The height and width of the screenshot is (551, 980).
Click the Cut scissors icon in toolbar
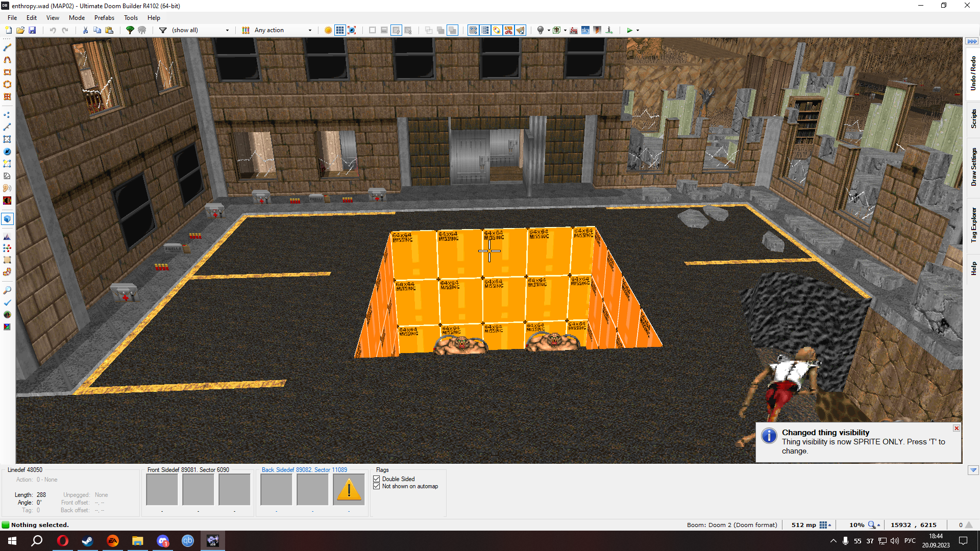pyautogui.click(x=85, y=30)
